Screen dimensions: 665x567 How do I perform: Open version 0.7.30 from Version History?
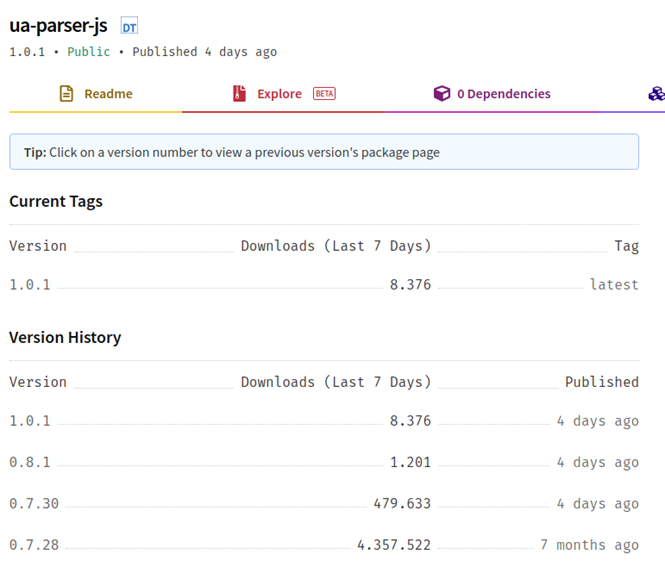(34, 504)
